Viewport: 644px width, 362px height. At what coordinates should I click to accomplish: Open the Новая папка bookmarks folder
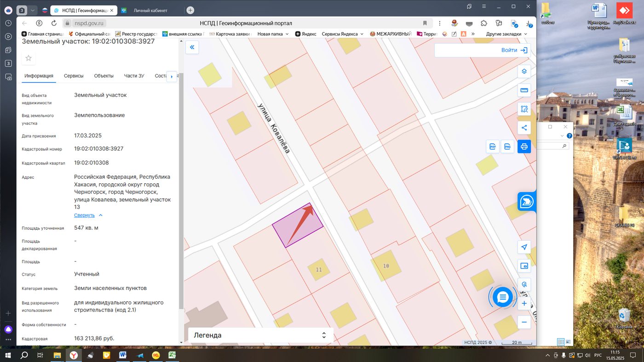273,34
